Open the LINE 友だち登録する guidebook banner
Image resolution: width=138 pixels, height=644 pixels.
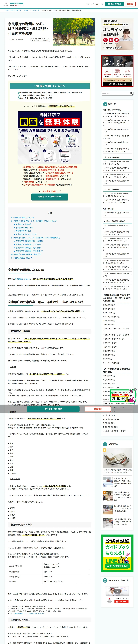[117, 554]
